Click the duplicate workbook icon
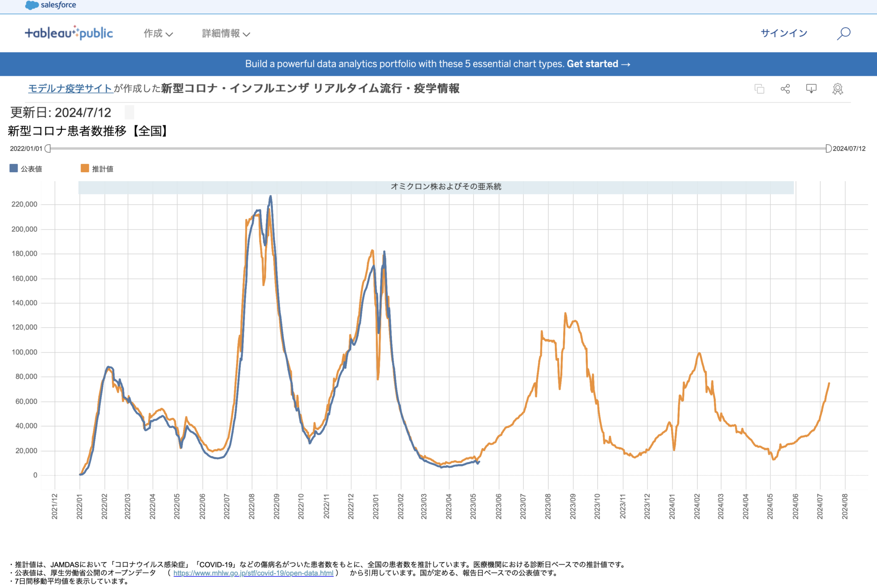Screen dimensions: 877x588 (759, 89)
